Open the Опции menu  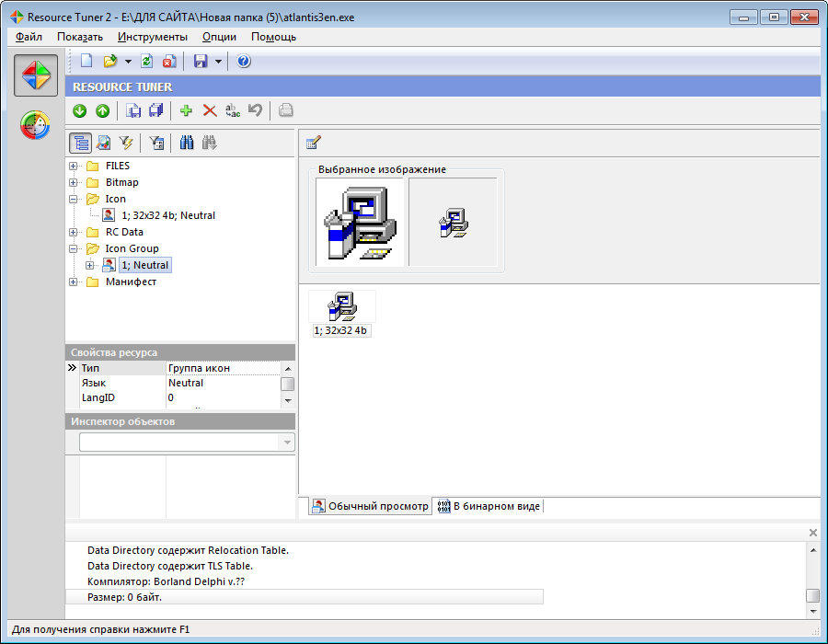point(219,37)
